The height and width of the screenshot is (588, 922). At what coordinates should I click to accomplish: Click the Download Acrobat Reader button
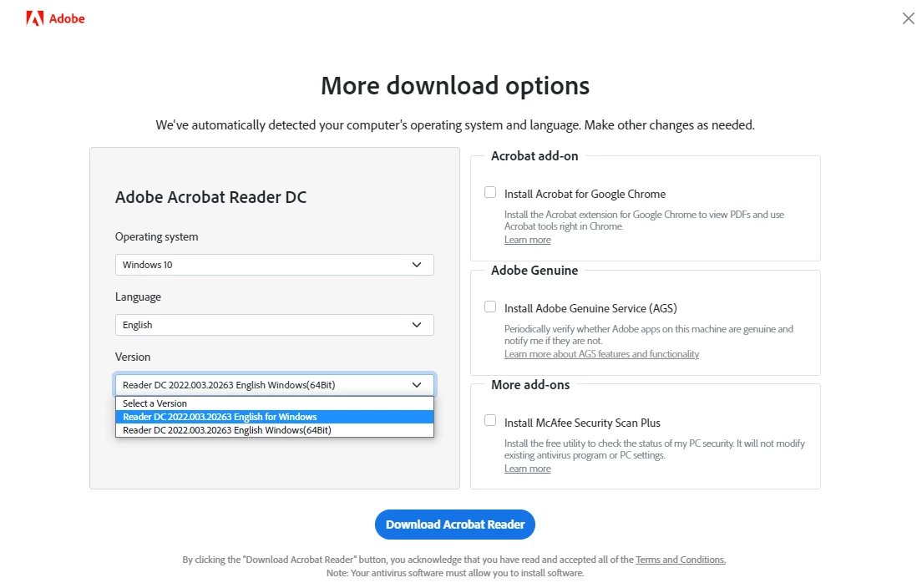[x=455, y=525]
